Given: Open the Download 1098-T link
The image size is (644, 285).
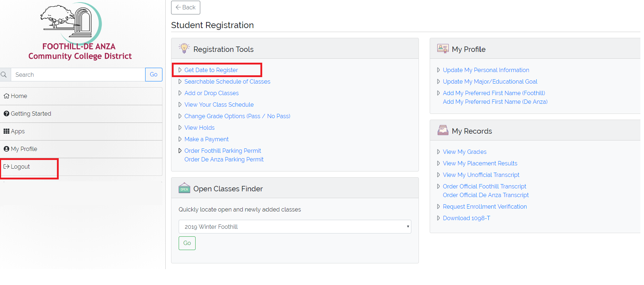Looking at the screenshot, I should coord(466,218).
